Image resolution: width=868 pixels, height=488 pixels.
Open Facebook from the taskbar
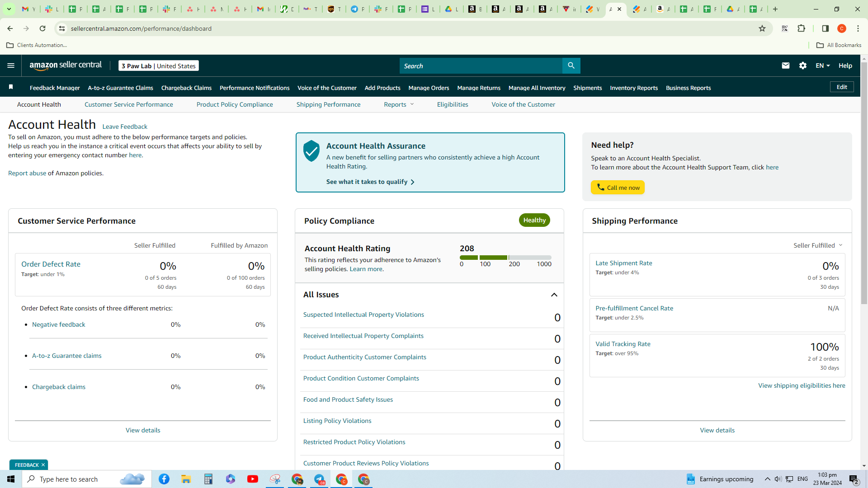pos(164,479)
